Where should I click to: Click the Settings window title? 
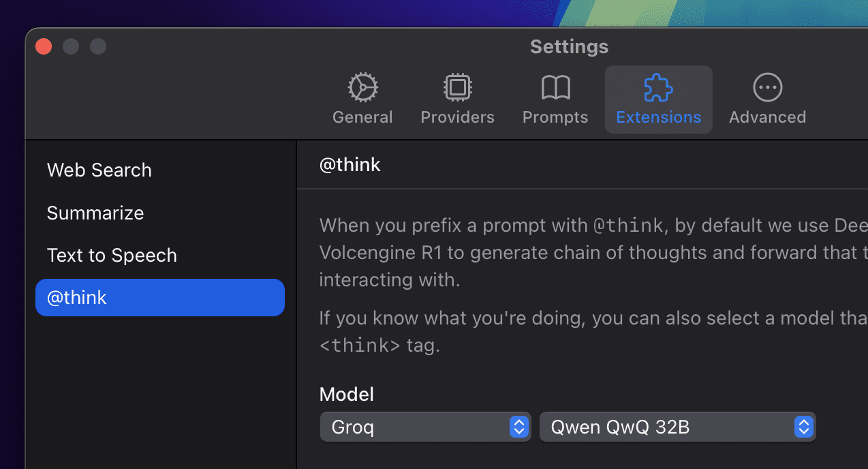click(569, 46)
